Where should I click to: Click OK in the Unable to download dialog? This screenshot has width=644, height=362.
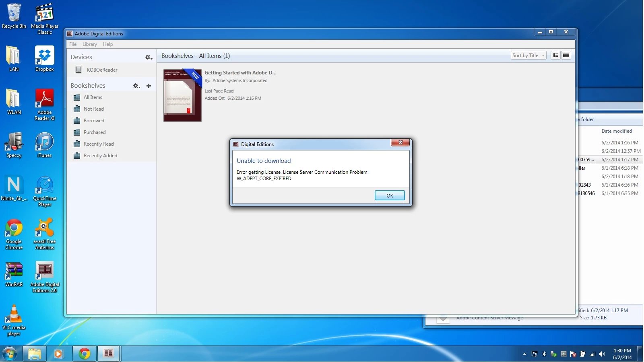(390, 195)
